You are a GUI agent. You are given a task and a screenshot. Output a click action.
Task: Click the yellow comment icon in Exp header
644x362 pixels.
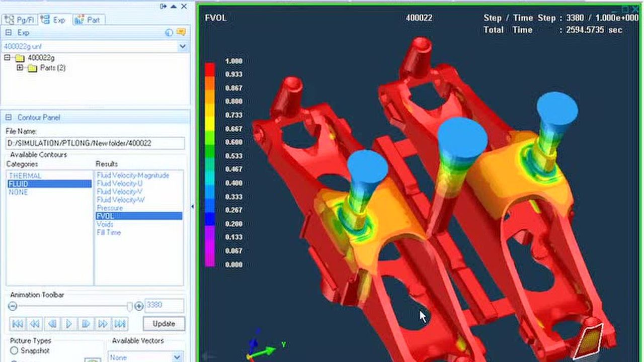tap(181, 33)
